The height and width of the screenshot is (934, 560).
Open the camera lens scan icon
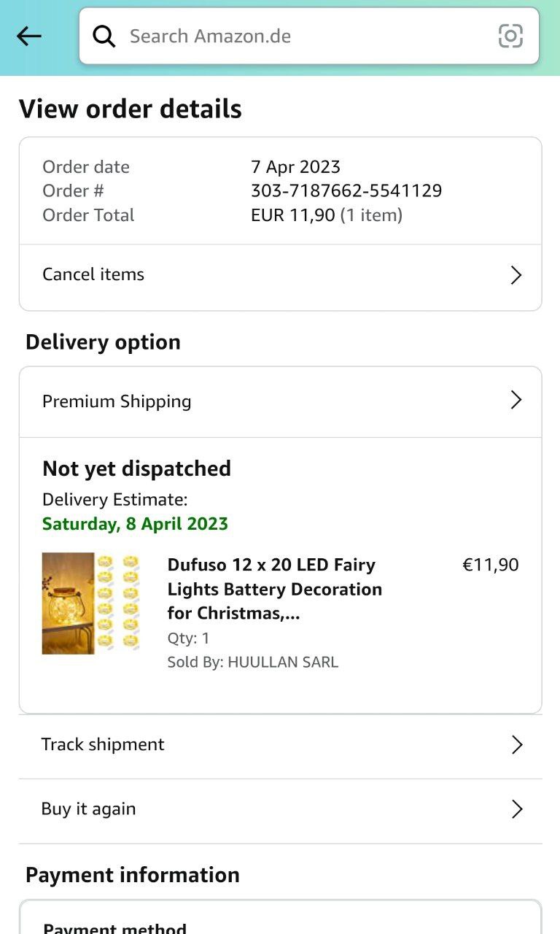click(x=510, y=36)
